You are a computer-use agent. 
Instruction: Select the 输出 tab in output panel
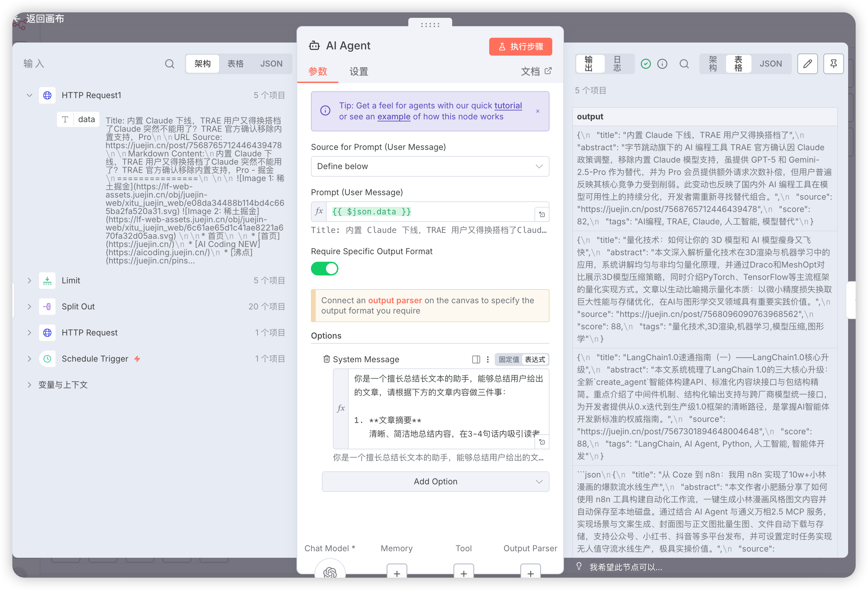589,64
